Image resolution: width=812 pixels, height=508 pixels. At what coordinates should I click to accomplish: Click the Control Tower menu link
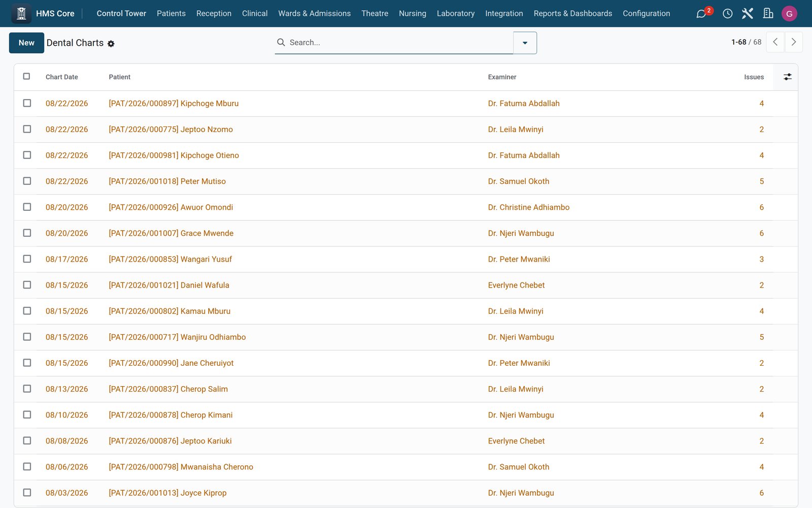pos(121,14)
